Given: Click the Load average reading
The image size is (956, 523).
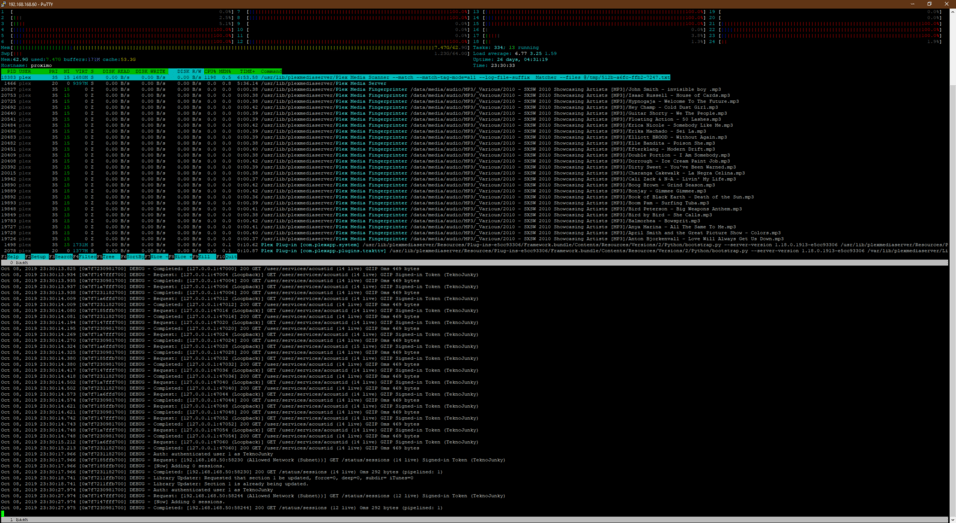Looking at the screenshot, I should [x=515, y=54].
